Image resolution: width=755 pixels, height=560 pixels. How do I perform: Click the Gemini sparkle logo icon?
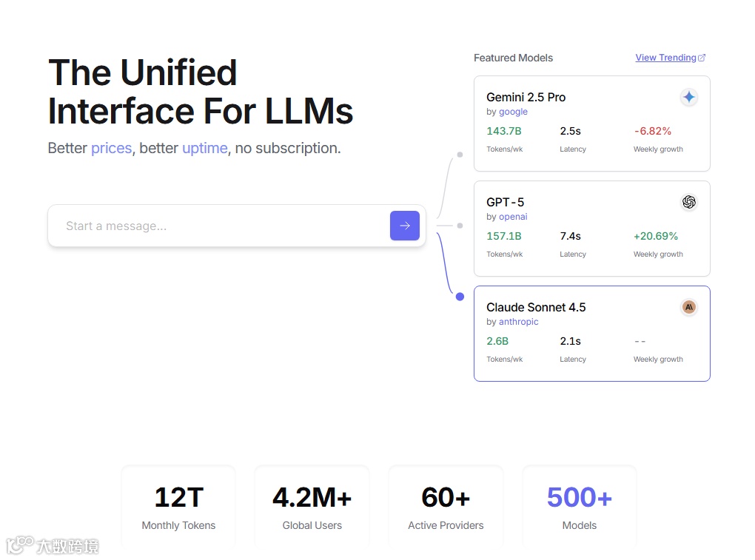click(x=689, y=97)
